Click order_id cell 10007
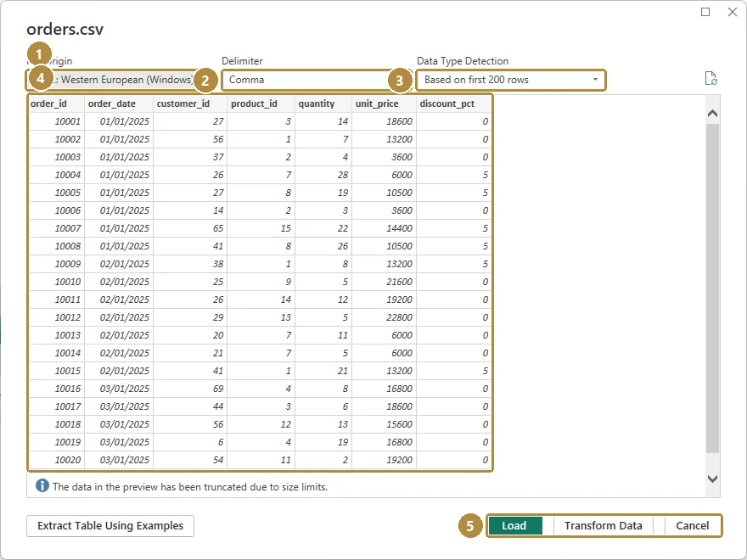 pyautogui.click(x=57, y=228)
